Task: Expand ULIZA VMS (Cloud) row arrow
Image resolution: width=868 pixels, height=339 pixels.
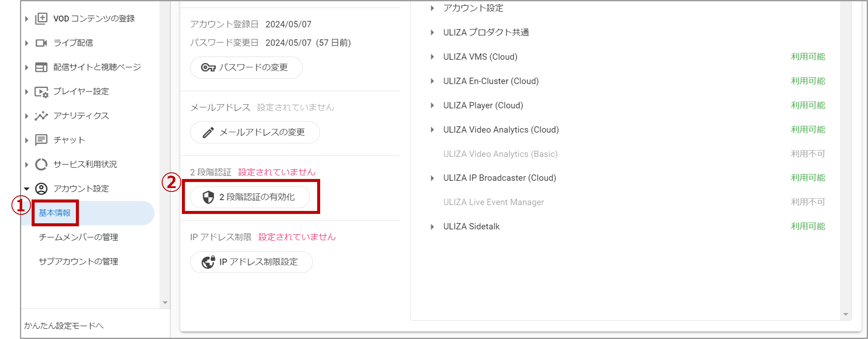Action: coord(432,57)
